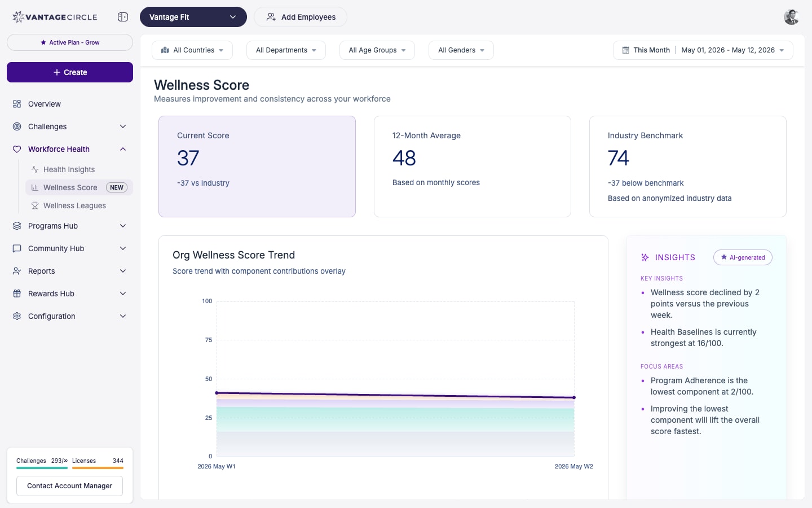Collapse the Workforce Health section chevron
Image resolution: width=812 pixels, height=508 pixels.
point(123,149)
